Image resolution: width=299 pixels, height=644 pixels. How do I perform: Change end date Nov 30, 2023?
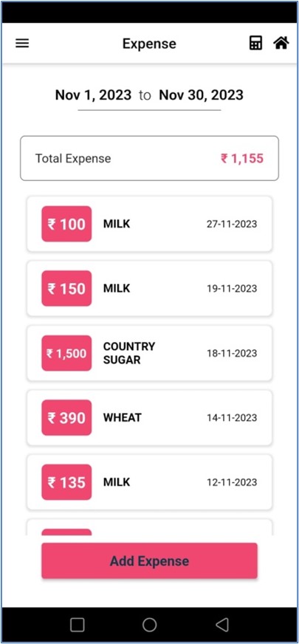click(202, 95)
